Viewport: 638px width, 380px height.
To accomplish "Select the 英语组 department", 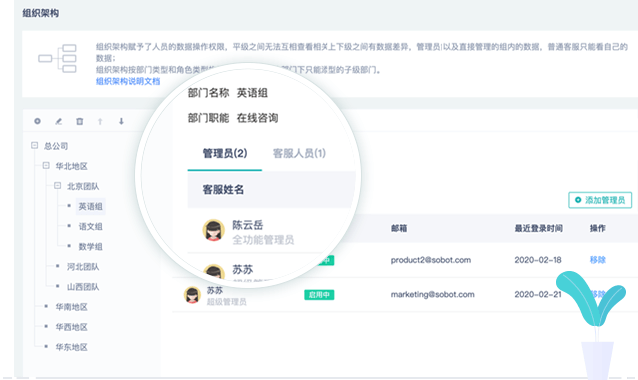I will tap(90, 207).
